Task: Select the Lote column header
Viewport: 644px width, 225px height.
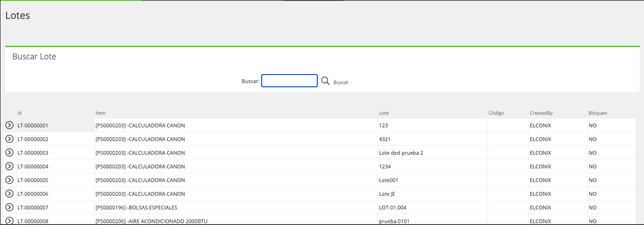Action: (x=384, y=113)
